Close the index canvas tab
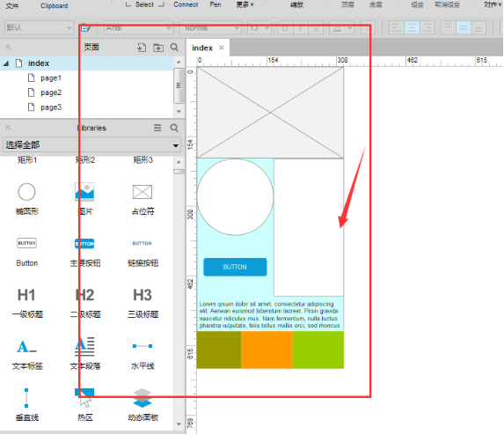Image resolution: width=504 pixels, height=435 pixels. click(221, 48)
